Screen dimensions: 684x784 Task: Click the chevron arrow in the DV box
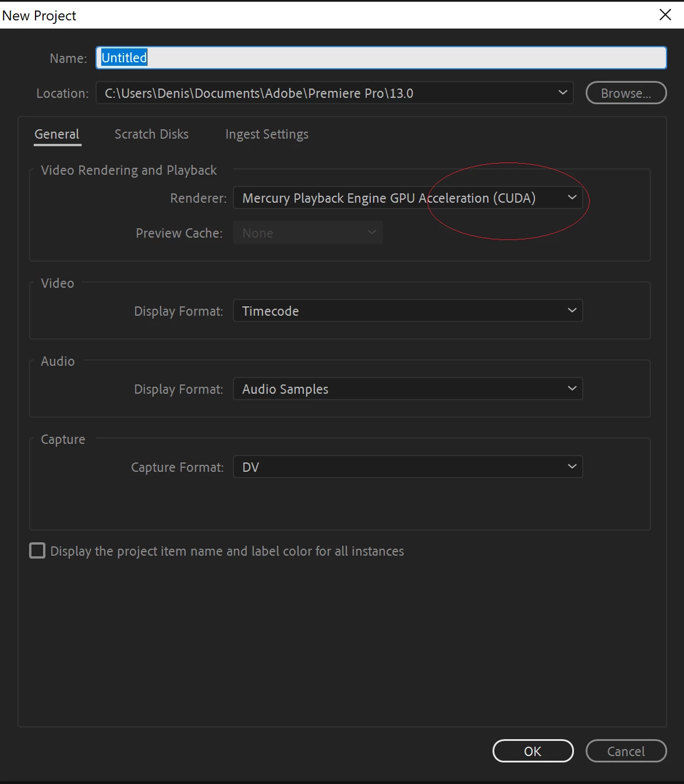572,467
